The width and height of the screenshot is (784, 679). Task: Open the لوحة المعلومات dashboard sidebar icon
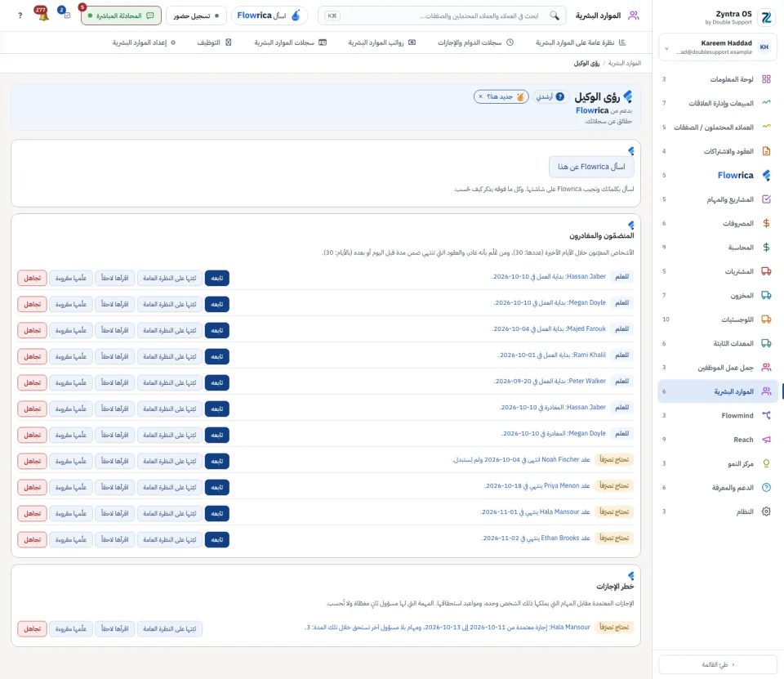coord(766,79)
